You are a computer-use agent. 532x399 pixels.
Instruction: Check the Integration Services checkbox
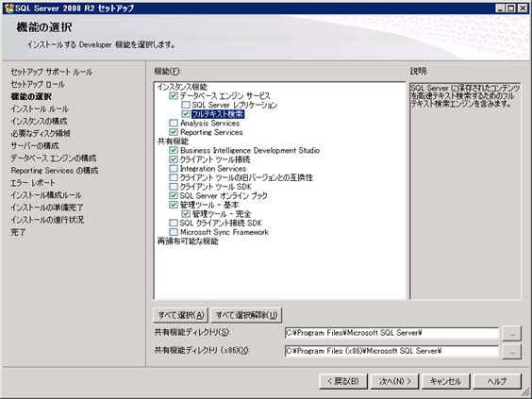[174, 168]
